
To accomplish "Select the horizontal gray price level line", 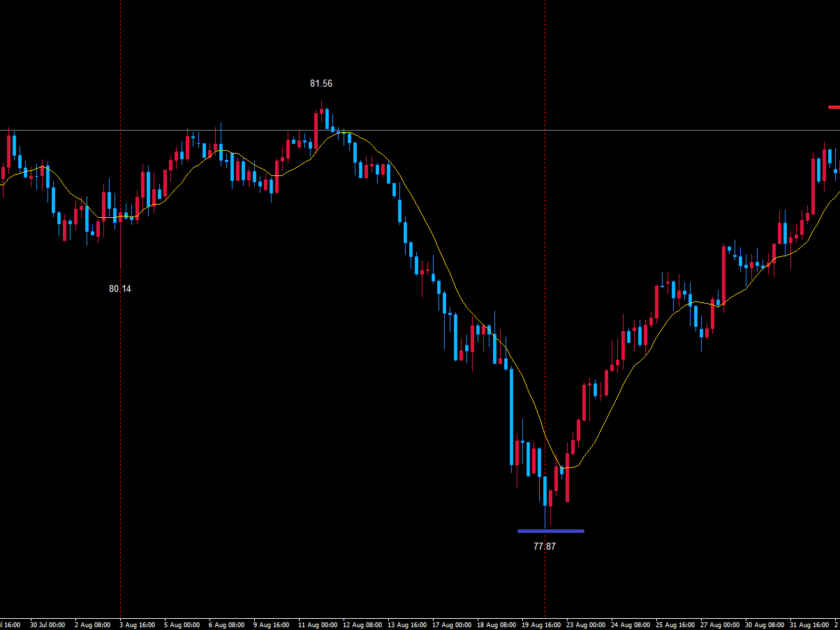I will click(x=600, y=131).
